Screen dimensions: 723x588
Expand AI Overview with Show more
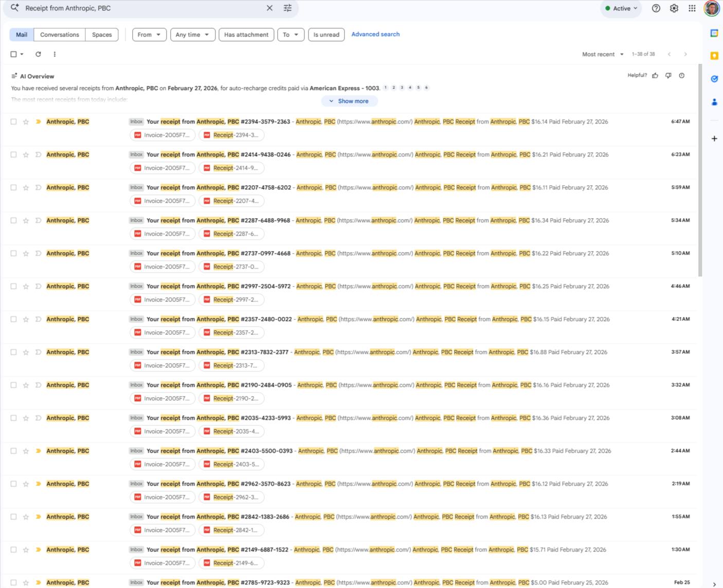(x=349, y=101)
